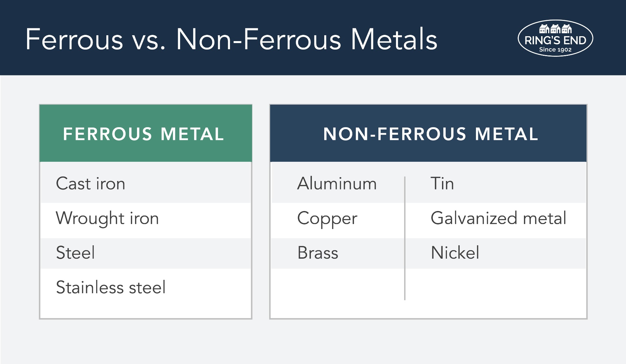Select the Ferrous vs. Non-Ferrous Metals title

point(231,39)
